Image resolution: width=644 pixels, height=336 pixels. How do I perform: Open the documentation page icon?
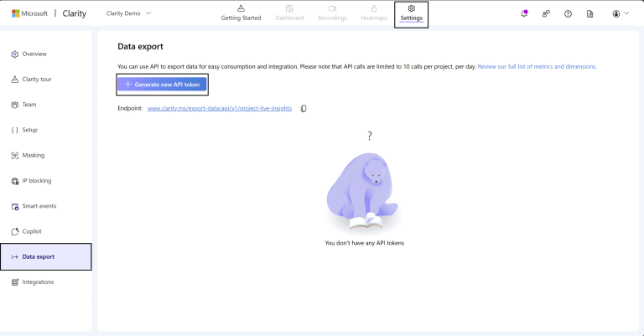click(589, 13)
